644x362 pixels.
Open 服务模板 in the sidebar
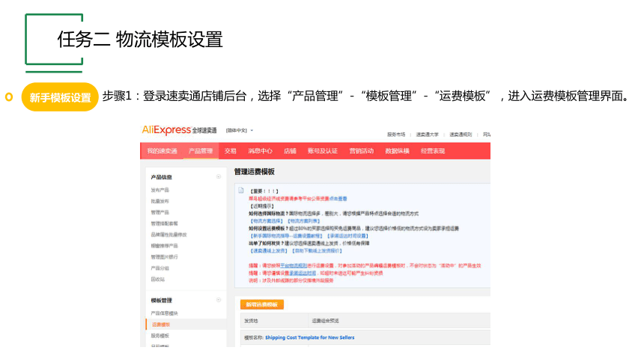click(x=160, y=336)
